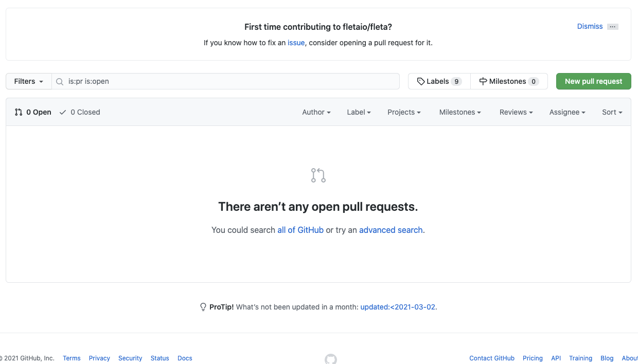Open Privacy footer link

tap(99, 358)
